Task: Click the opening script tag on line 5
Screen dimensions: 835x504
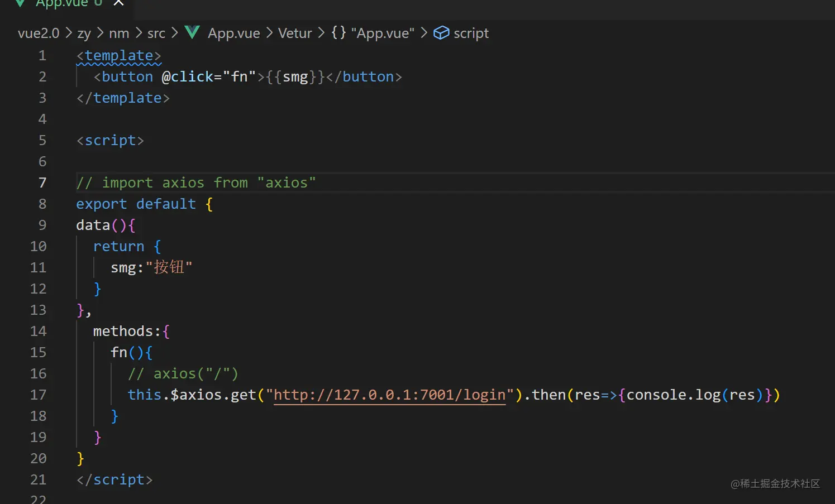Action: tap(110, 141)
